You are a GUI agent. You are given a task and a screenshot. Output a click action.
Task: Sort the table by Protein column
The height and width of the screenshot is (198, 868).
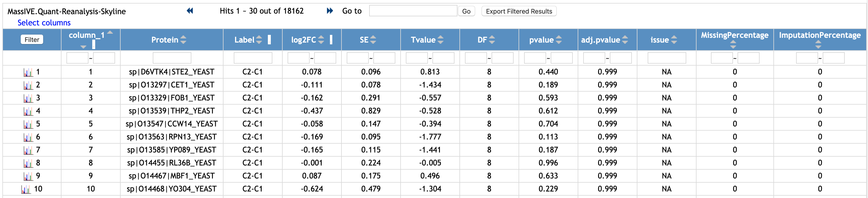183,40
